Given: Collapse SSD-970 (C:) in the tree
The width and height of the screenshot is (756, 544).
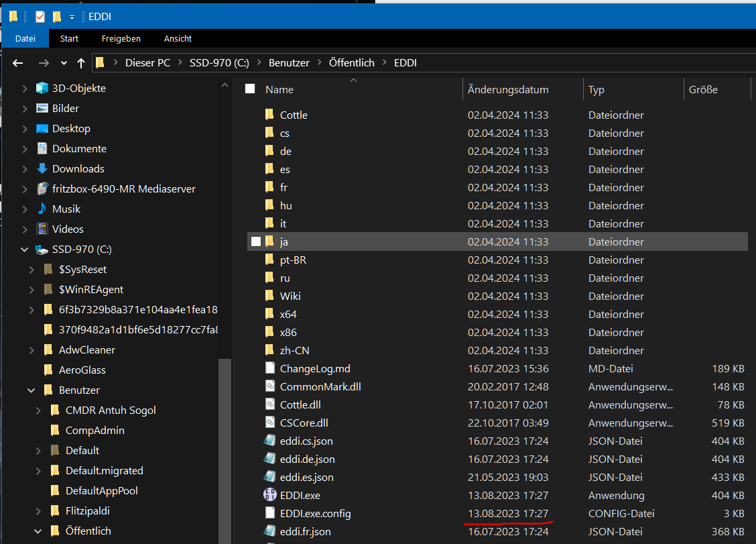Looking at the screenshot, I should [x=25, y=250].
